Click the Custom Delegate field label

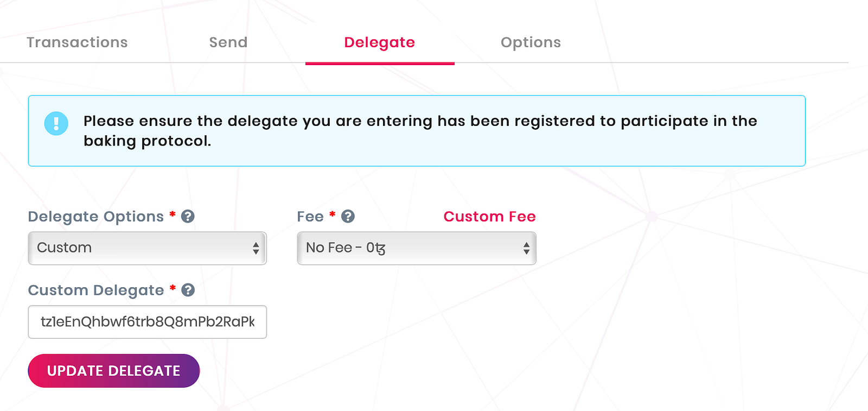(95, 290)
